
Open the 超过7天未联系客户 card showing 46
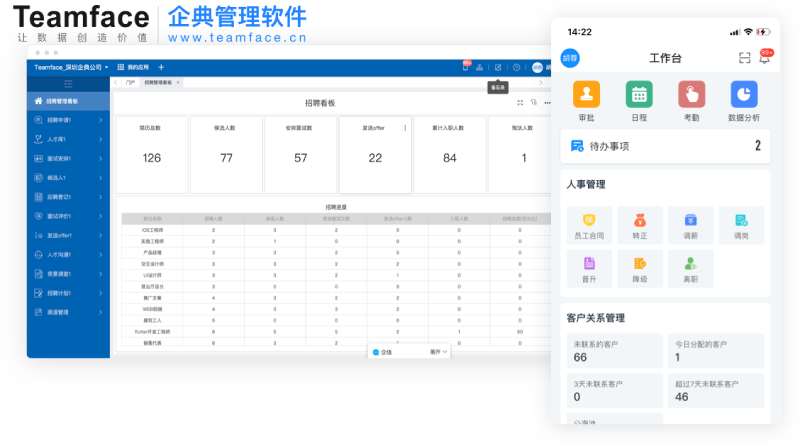(716, 390)
